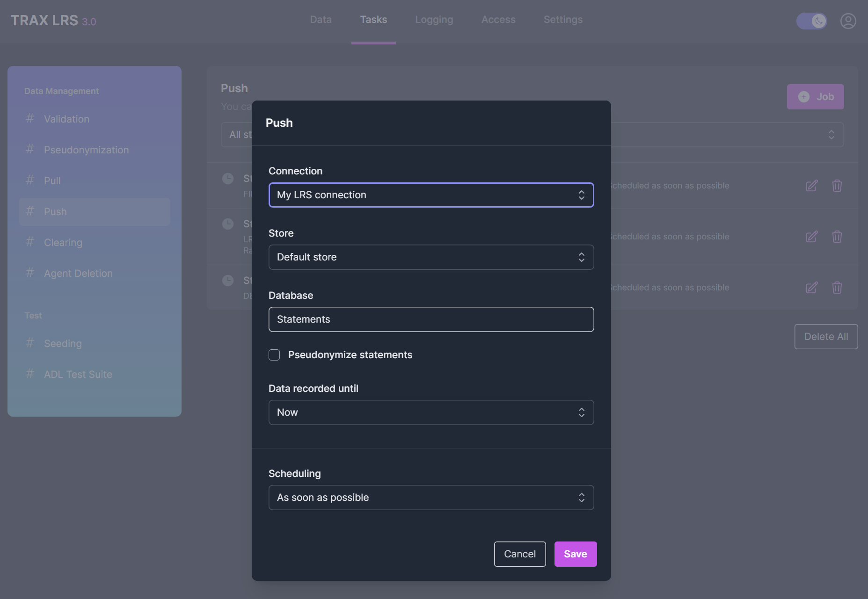The height and width of the screenshot is (599, 868).
Task: Expand the Data recorded until dropdown
Action: (431, 412)
